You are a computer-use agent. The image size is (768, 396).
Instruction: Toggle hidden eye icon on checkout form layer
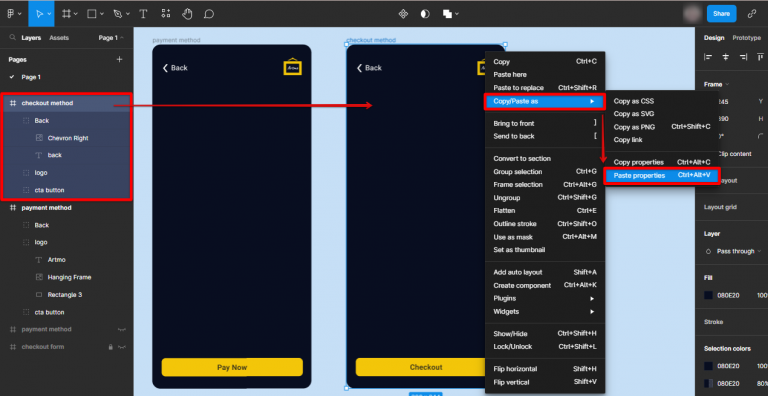point(121,347)
